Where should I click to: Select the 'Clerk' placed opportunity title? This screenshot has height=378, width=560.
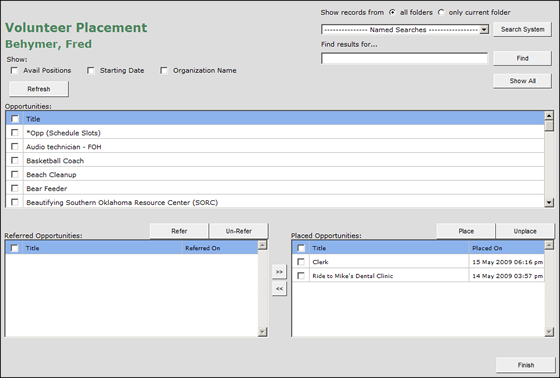tap(320, 262)
